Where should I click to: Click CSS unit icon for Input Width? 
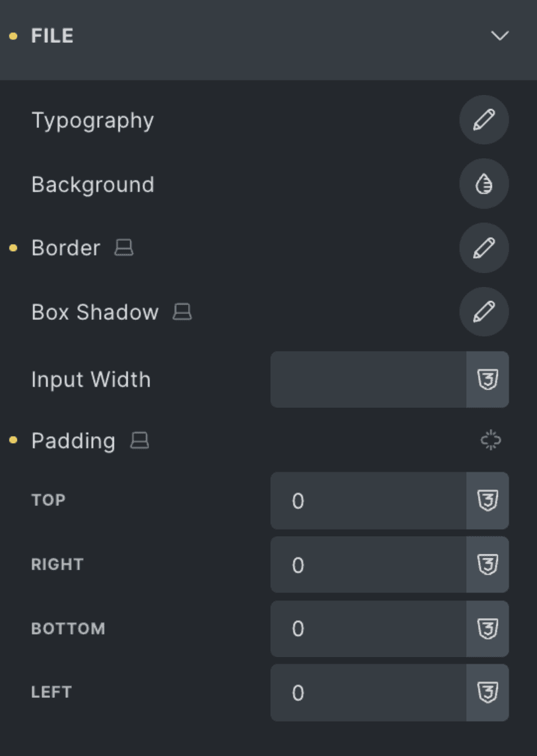(x=488, y=379)
